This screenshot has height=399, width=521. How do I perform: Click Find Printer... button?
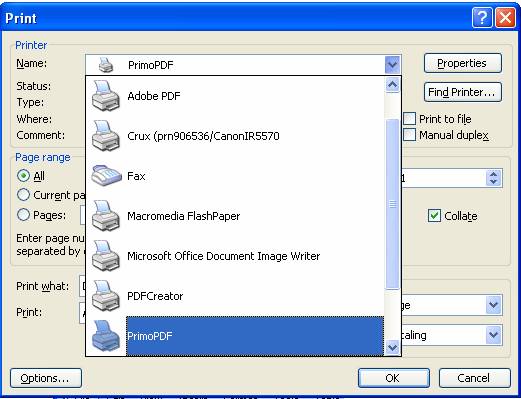[x=463, y=92]
